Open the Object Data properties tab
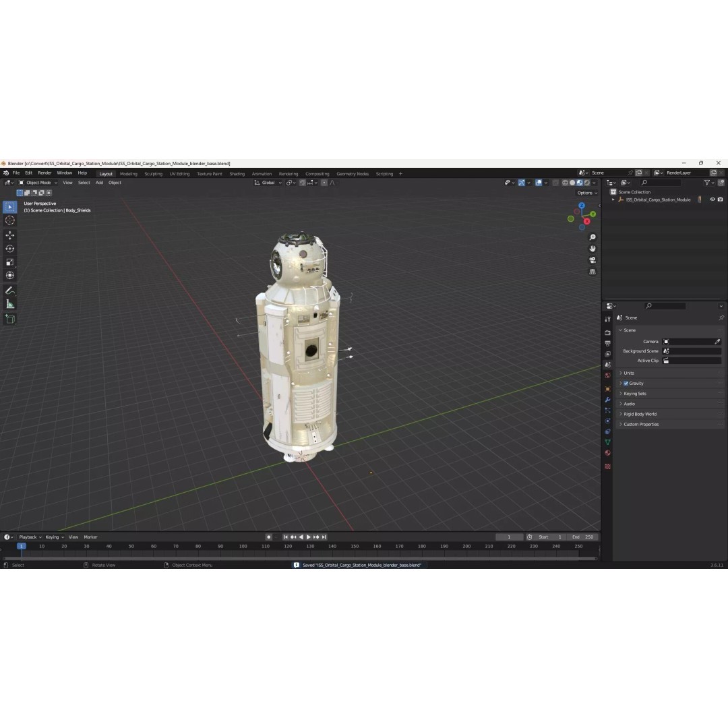 click(607, 442)
